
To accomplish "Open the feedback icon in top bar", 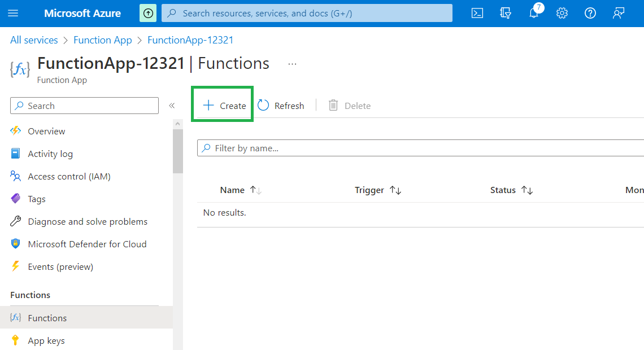I will pos(619,13).
